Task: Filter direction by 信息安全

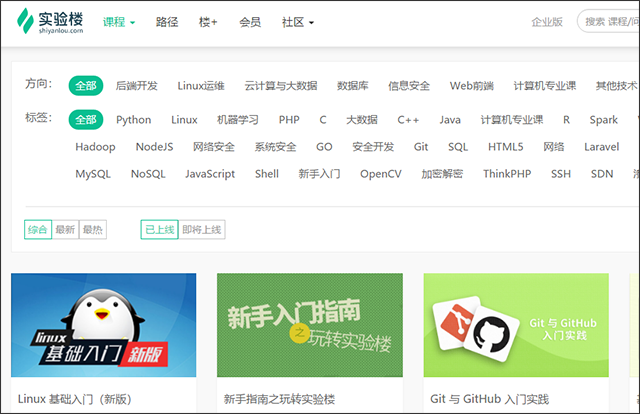Action: [x=409, y=86]
